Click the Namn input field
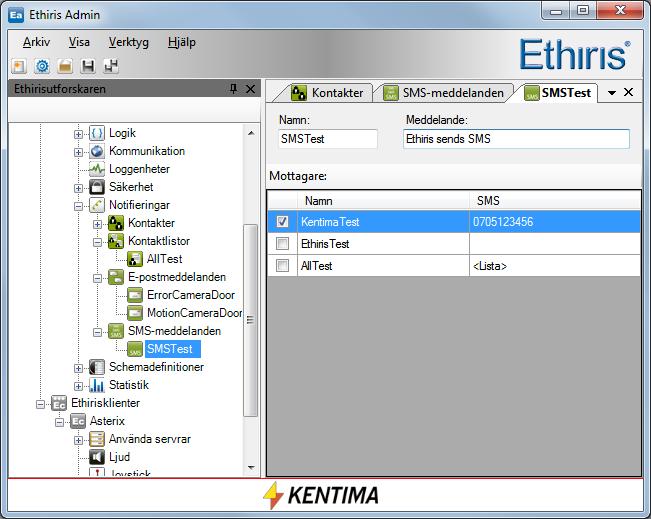651x519 pixels. tap(328, 139)
